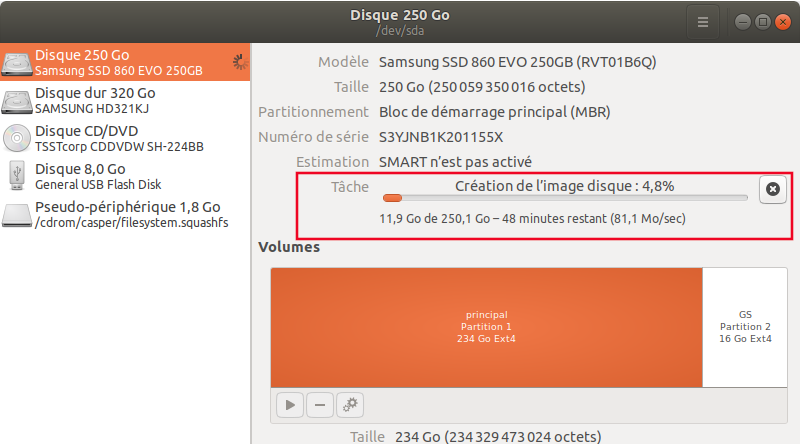The width and height of the screenshot is (800, 445).
Task: Click the USB flash drive icon in the sidebar
Action: [17, 177]
